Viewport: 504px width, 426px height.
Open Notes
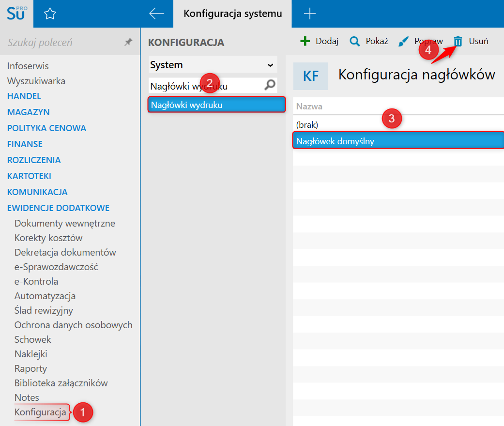pos(26,397)
